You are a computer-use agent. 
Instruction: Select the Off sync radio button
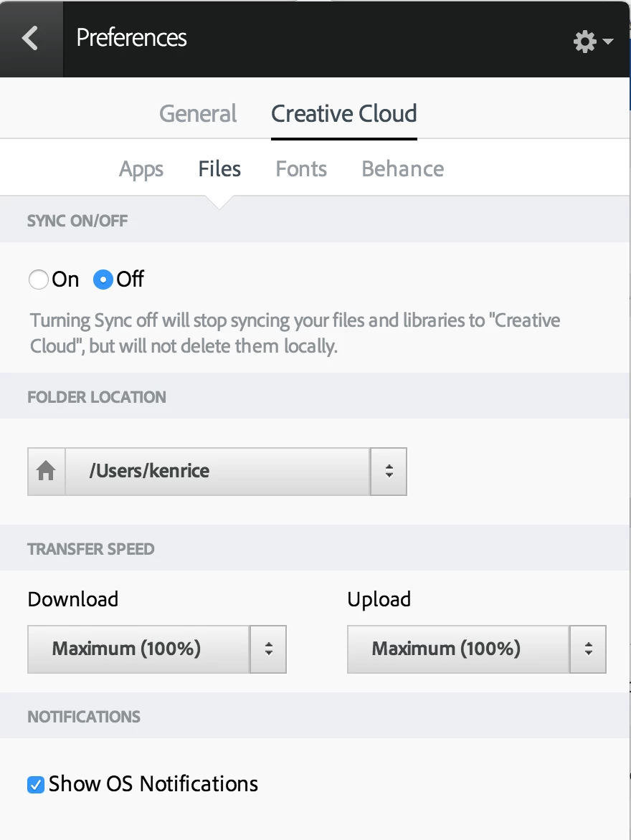[103, 280]
